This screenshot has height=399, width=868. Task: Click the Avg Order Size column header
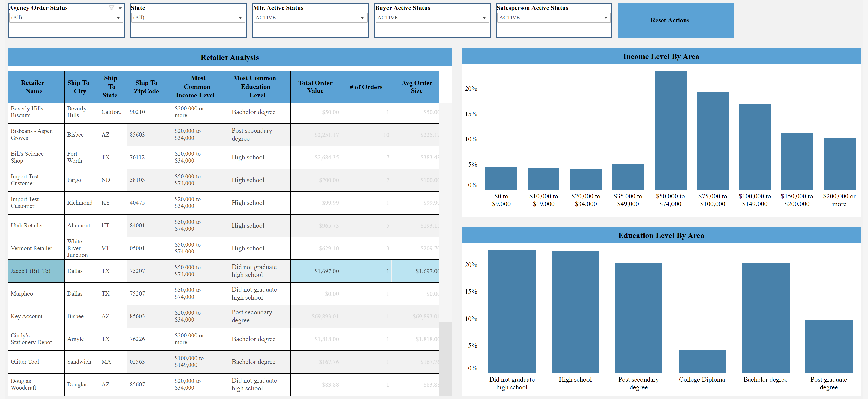(x=415, y=87)
